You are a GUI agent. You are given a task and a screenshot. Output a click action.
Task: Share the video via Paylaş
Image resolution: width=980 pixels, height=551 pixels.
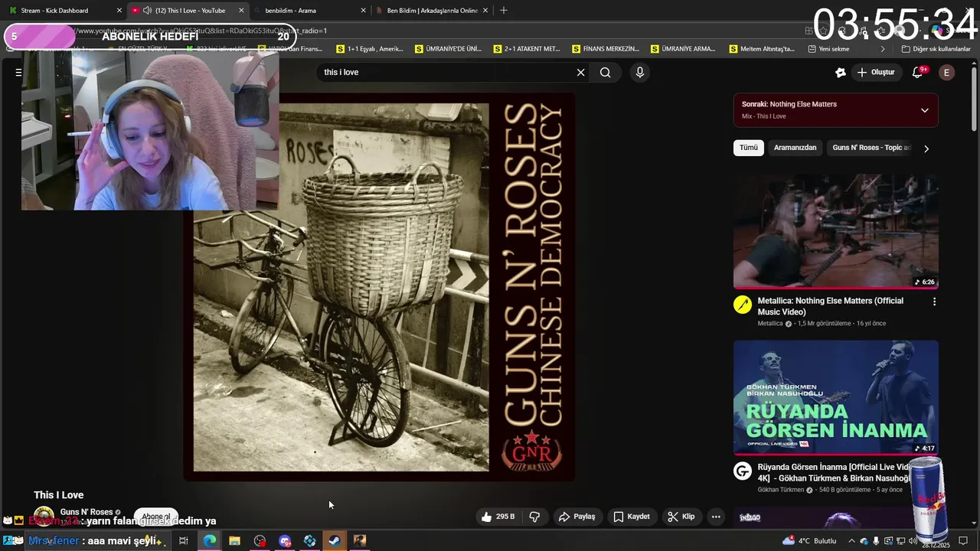pos(577,517)
